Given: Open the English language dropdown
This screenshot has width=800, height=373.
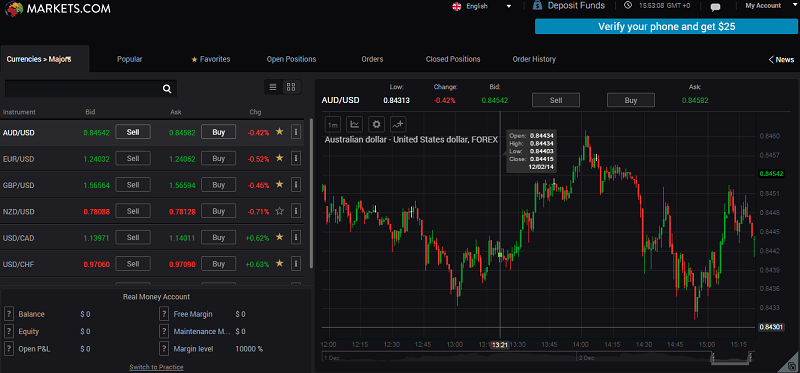Looking at the screenshot, I should point(482,6).
